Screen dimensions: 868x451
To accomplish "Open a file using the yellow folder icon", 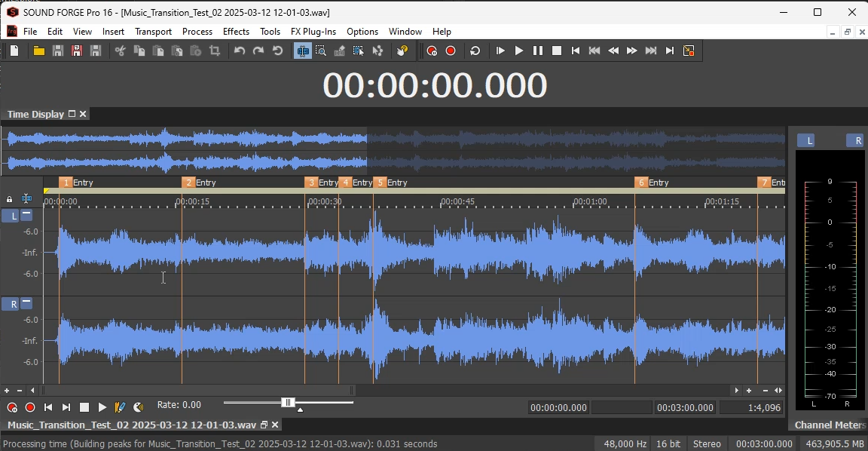I will coord(38,51).
